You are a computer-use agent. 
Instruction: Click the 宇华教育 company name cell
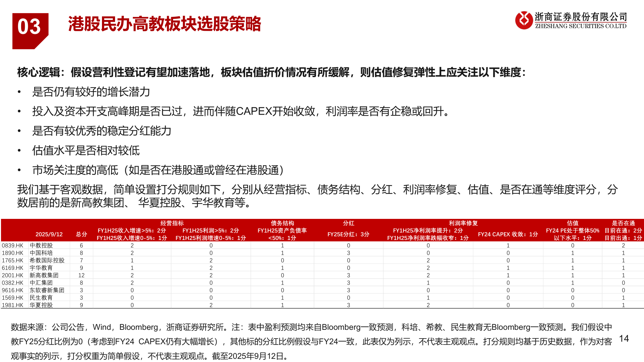[x=41, y=268]
